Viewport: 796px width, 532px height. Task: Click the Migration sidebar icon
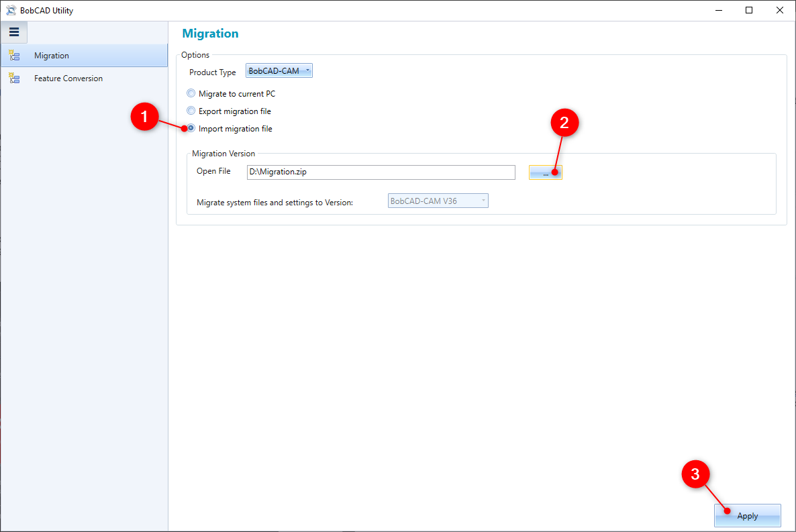tap(14, 55)
